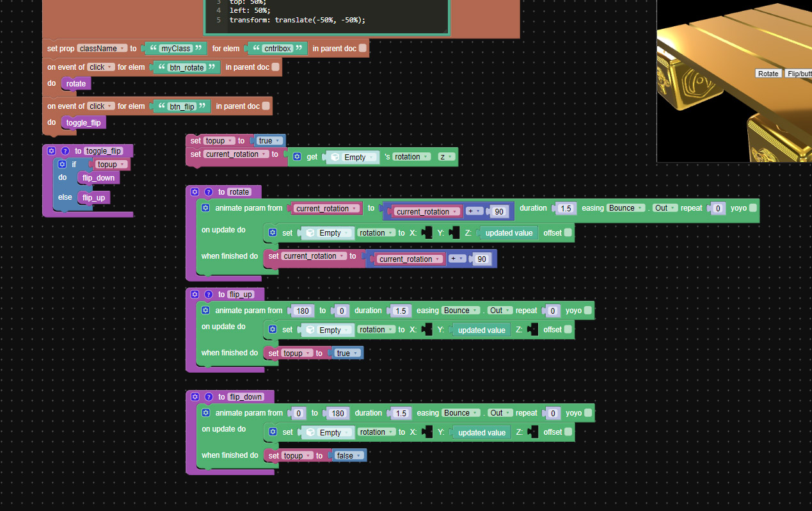The width and height of the screenshot is (812, 511).
Task: Enable yoyo in flip_up's animate block
Action: 587,310
